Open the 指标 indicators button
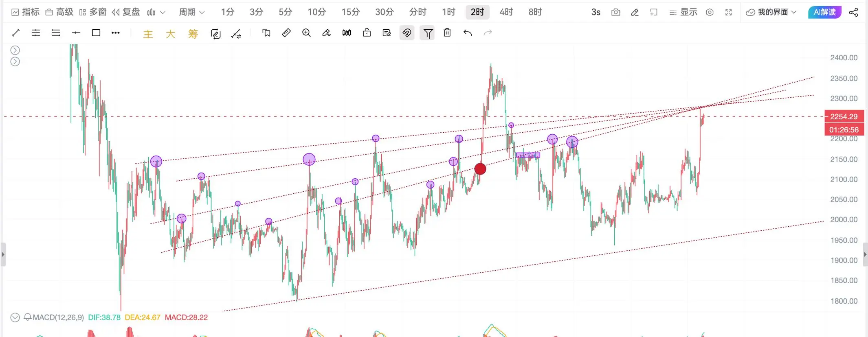 [x=25, y=12]
